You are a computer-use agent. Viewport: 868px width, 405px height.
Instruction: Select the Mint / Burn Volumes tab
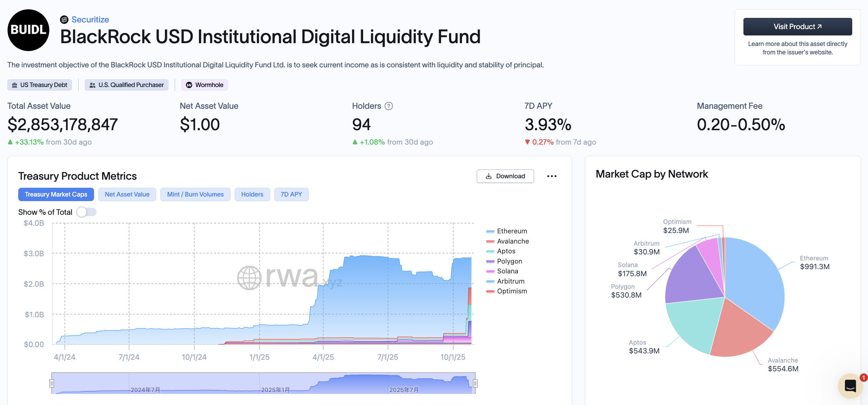tap(195, 194)
